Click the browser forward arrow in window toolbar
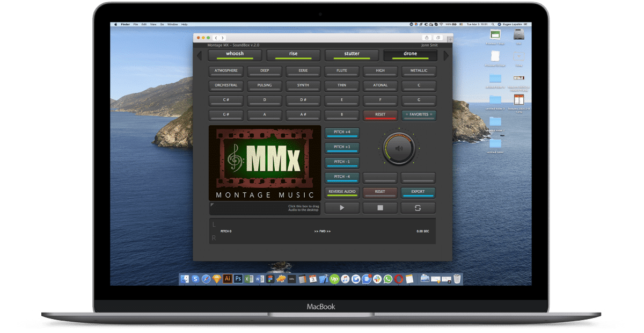644x333 pixels. [223, 38]
